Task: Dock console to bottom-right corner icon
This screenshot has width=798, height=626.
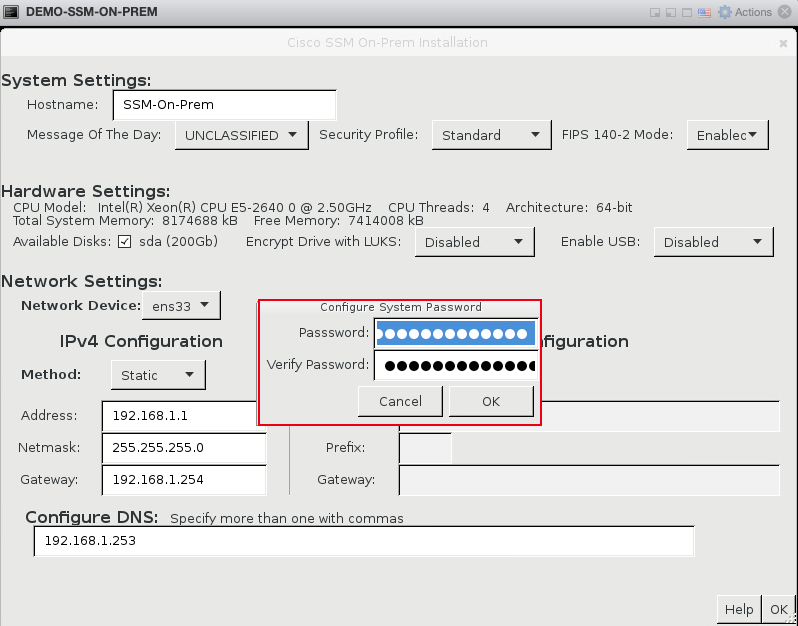Action: click(655, 12)
